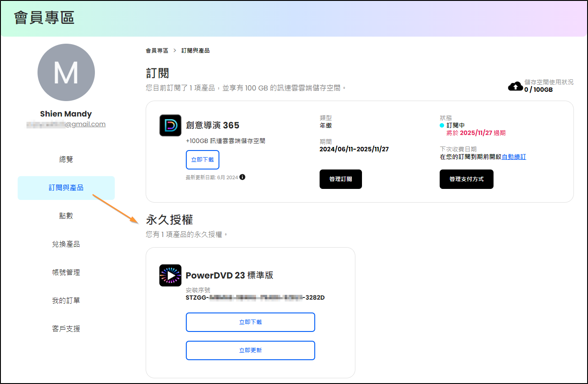Open 總覽 in the sidebar
Image resolution: width=588 pixels, height=384 pixels.
(66, 159)
